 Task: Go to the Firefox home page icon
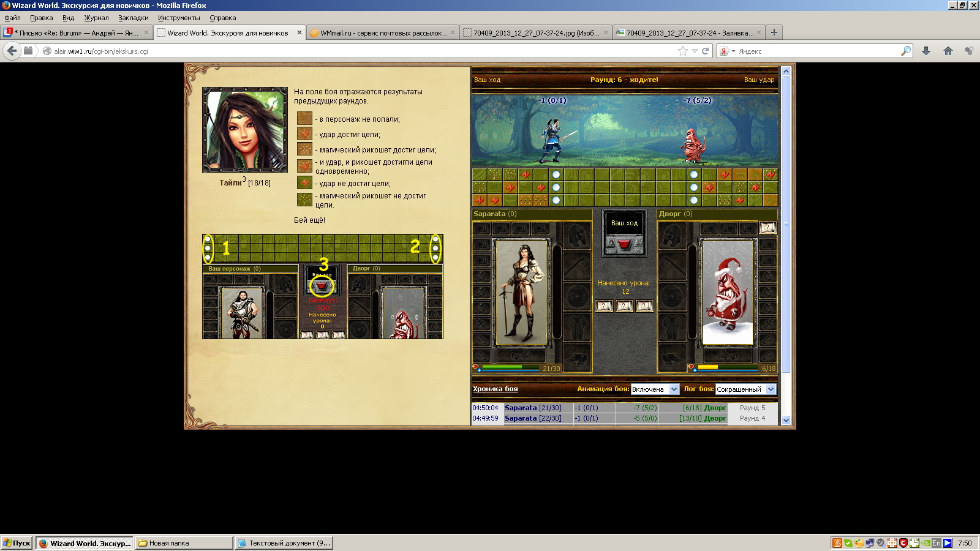point(948,51)
